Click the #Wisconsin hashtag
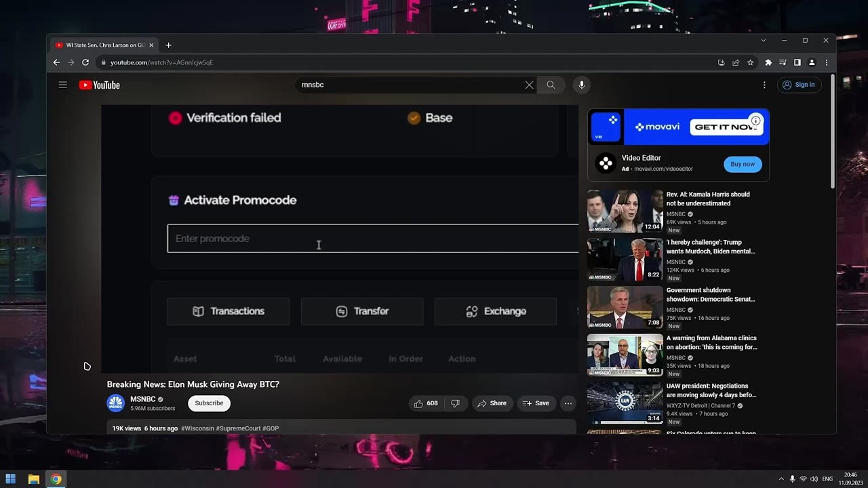Screen dimensions: 868x488 [x=197, y=428]
